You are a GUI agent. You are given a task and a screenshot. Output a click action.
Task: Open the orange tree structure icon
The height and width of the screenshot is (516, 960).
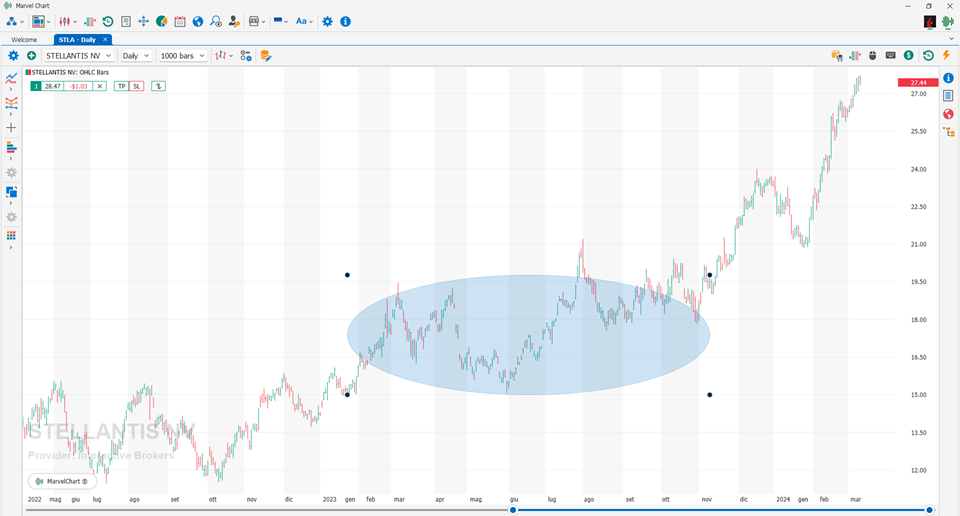(x=948, y=132)
